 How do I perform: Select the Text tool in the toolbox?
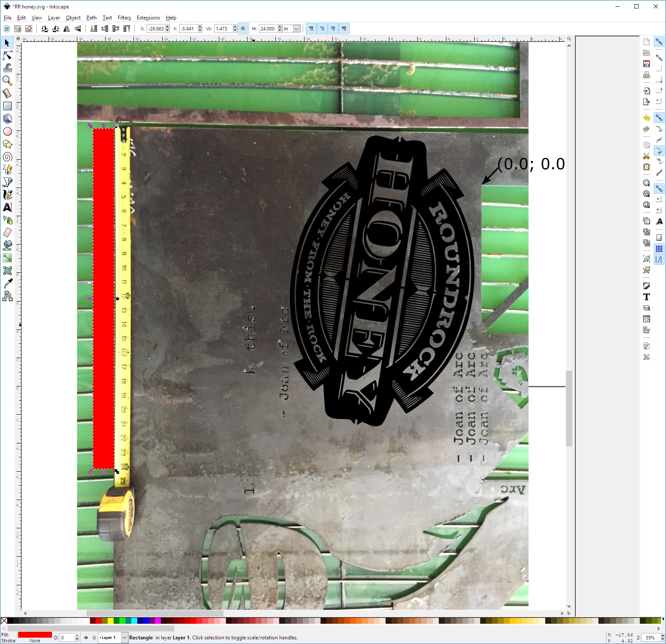(x=7, y=207)
